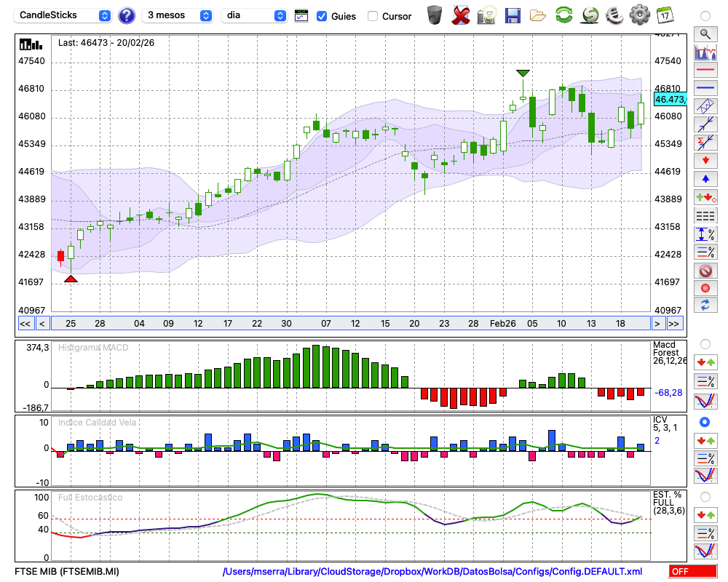Open the dia interval dropdown

click(253, 15)
